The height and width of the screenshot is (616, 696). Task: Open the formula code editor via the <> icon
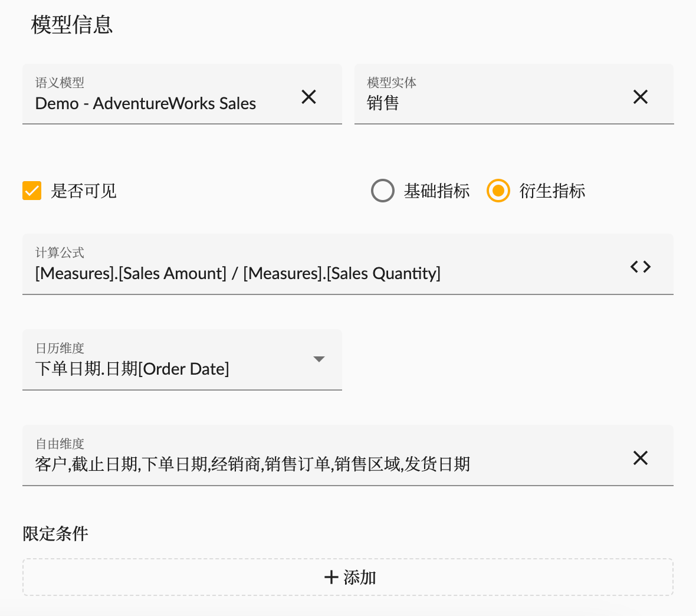640,267
